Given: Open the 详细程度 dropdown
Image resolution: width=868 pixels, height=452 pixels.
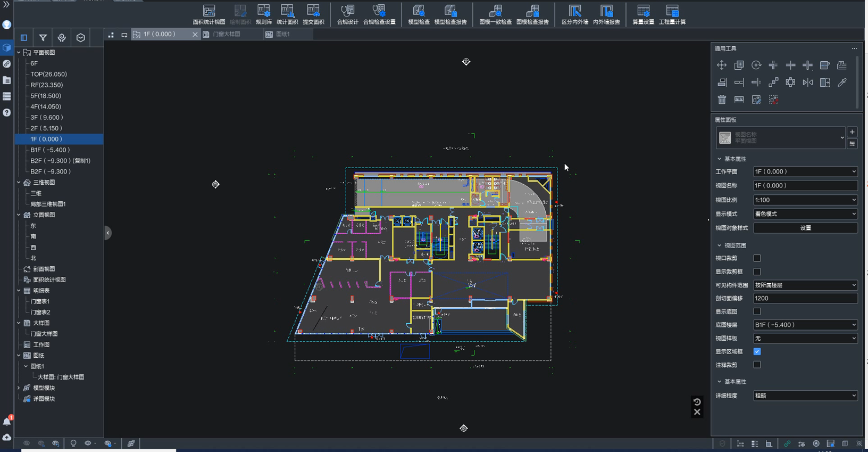Looking at the screenshot, I should (x=805, y=396).
